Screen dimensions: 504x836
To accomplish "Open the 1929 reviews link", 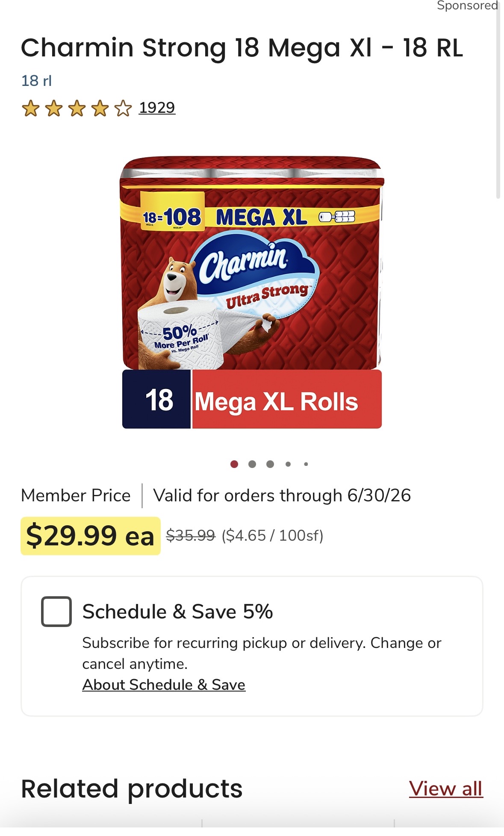I will coord(157,108).
